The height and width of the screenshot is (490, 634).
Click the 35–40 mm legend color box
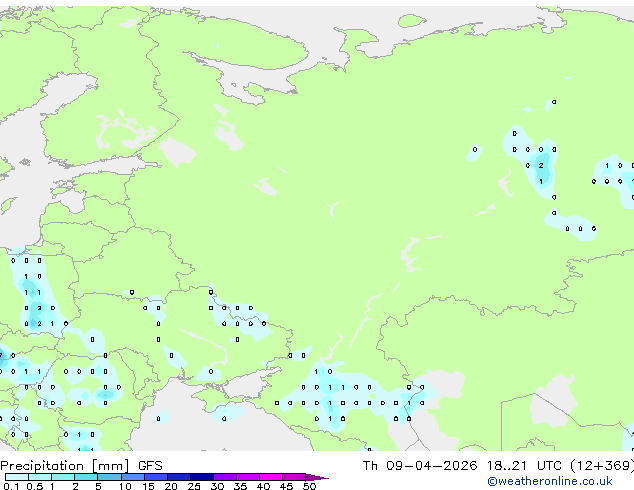(x=248, y=477)
